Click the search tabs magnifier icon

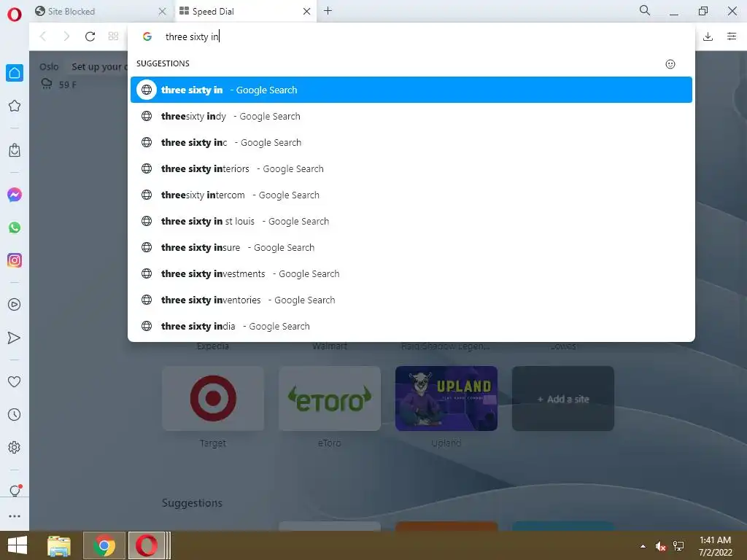pyautogui.click(x=645, y=10)
